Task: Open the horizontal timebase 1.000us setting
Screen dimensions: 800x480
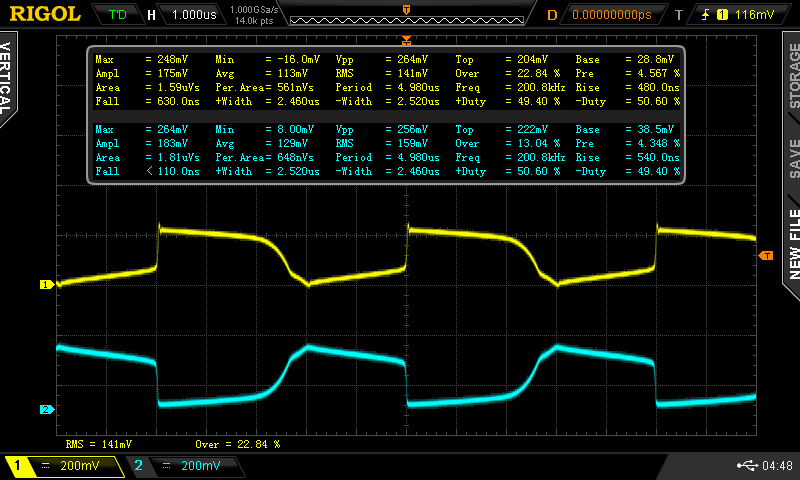Action: click(x=192, y=15)
